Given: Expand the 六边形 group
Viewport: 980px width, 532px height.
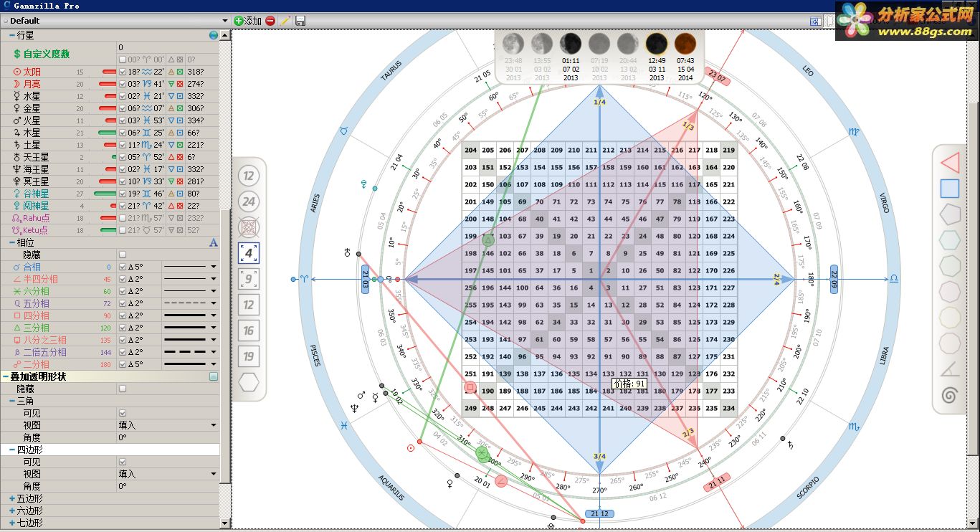Looking at the screenshot, I should click(11, 510).
